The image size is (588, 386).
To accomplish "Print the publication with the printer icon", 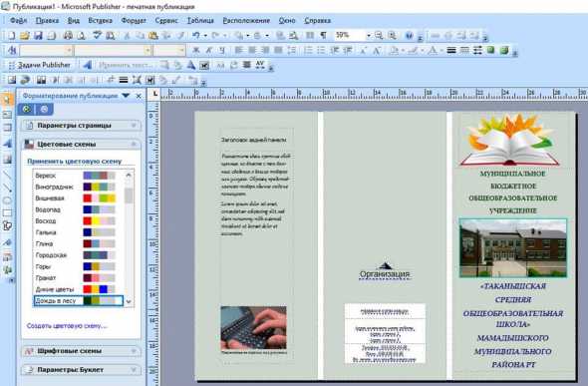I will 68,36.
